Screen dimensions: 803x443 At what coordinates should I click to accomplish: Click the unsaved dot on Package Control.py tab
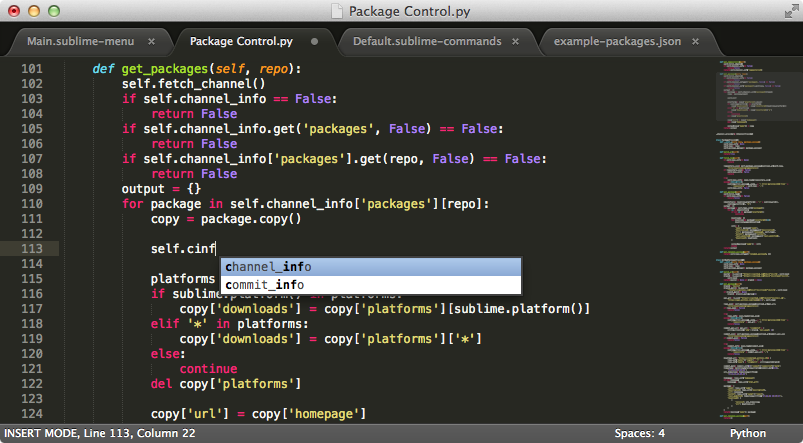315,42
